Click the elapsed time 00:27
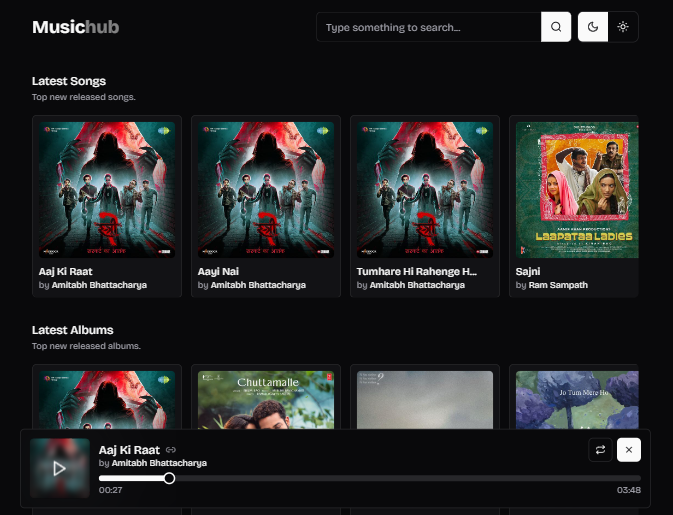Viewport: 673px width, 515px height. point(110,490)
